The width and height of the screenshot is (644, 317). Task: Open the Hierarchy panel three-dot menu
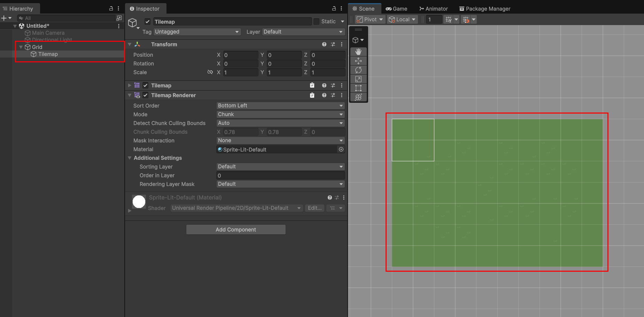[x=118, y=8]
